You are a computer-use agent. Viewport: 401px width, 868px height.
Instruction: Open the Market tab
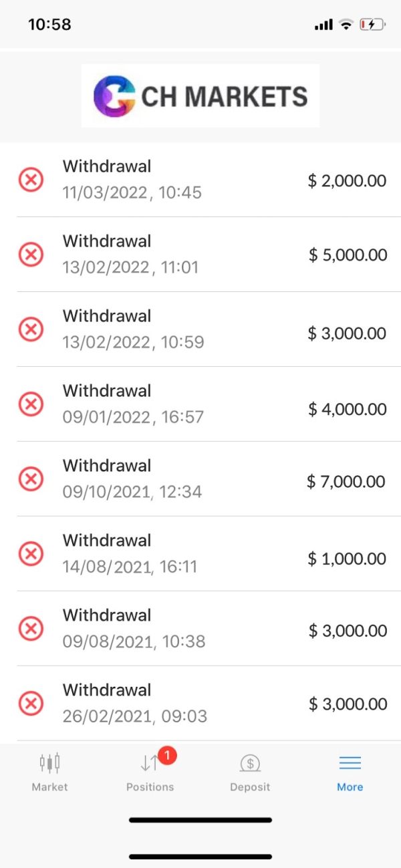(x=50, y=772)
